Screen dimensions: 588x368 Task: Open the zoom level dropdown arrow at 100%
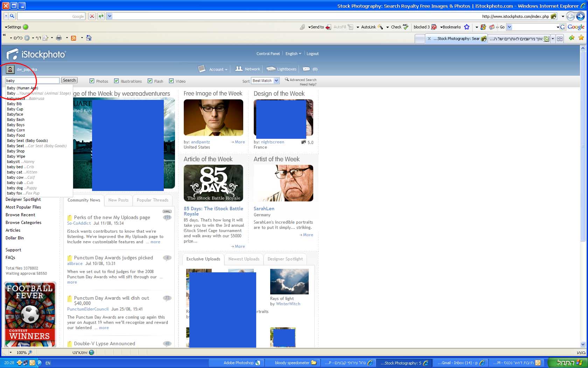pos(10,352)
